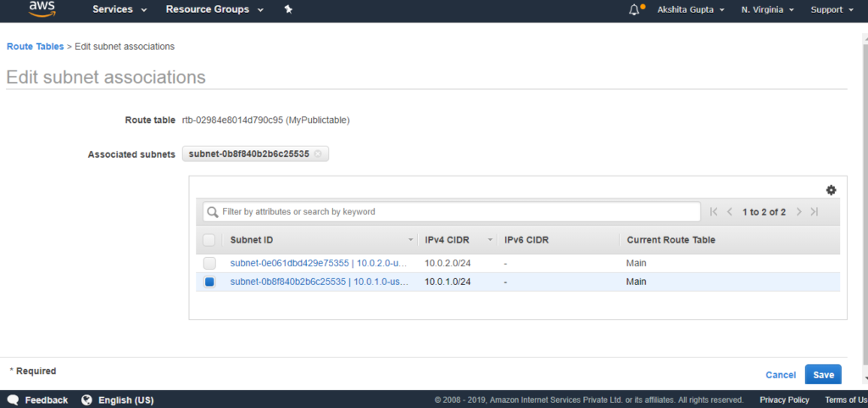Open the Services dropdown menu

pyautogui.click(x=120, y=9)
